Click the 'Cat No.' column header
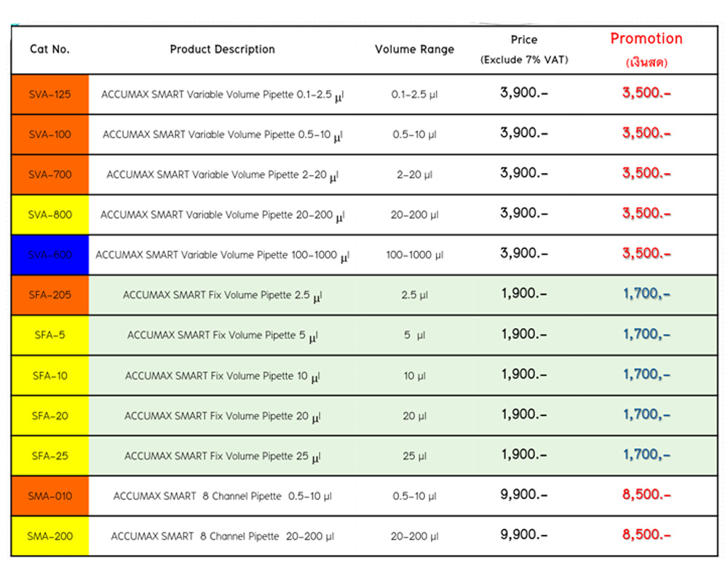The height and width of the screenshot is (582, 728). [50, 49]
